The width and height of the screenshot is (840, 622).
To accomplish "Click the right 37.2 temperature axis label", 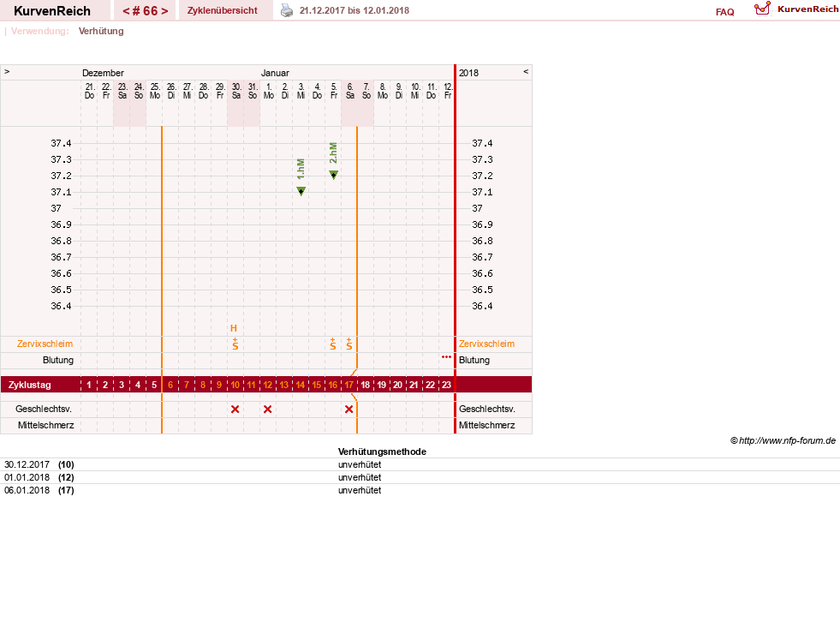I will (482, 176).
